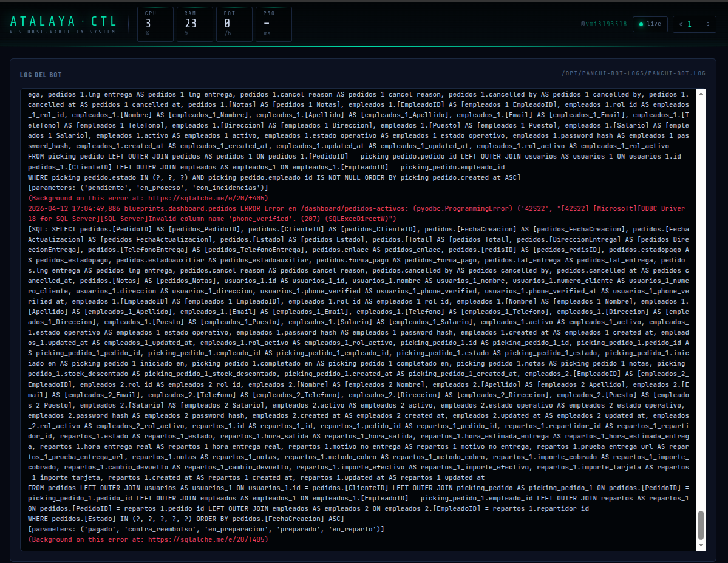
Task: Click the P50 latency tile
Action: point(273,24)
